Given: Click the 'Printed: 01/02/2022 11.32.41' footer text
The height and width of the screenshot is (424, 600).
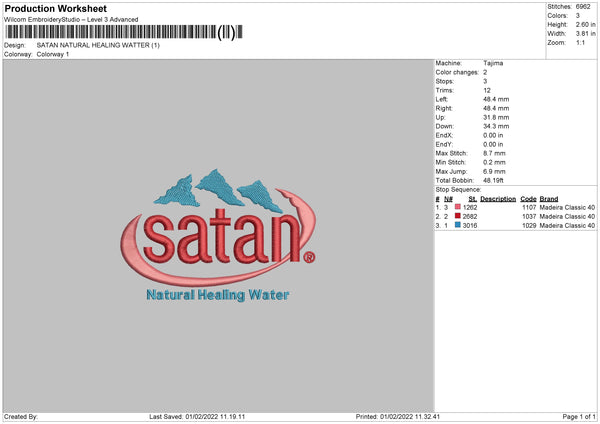Looking at the screenshot, I should click(398, 417).
